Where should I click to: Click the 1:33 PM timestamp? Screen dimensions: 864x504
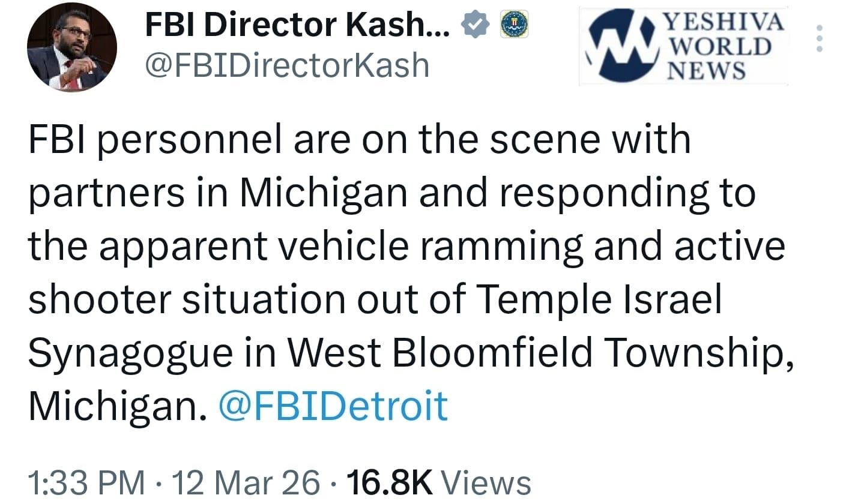click(x=86, y=482)
